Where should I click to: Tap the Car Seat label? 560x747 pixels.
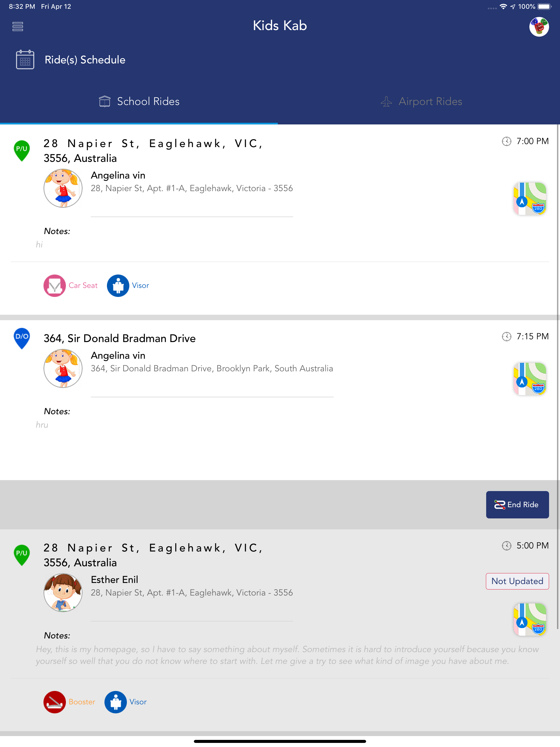(83, 285)
